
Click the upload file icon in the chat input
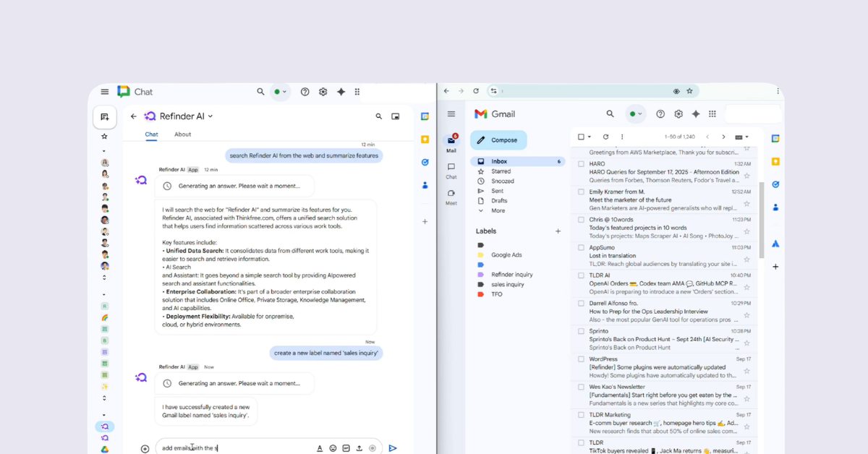359,447
